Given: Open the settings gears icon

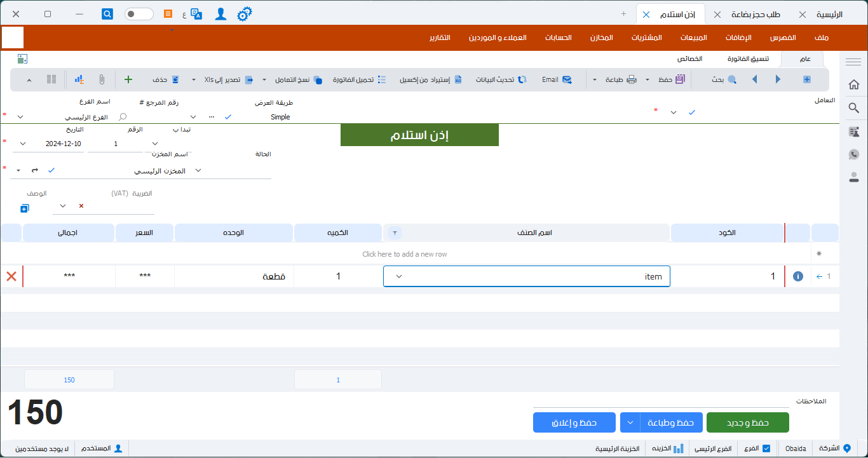Looking at the screenshot, I should tap(245, 14).
